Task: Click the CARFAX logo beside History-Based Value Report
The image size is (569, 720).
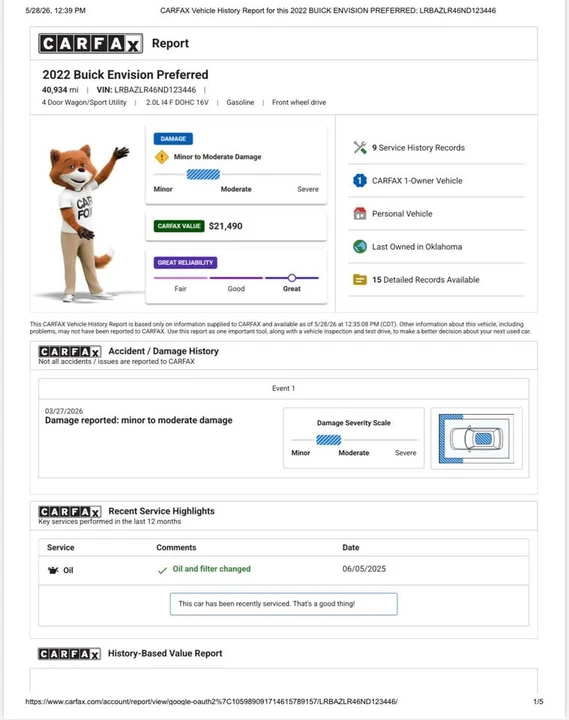Action: [x=69, y=653]
